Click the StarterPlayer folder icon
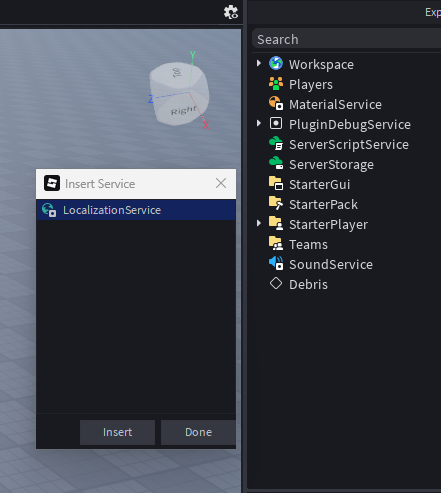The height and width of the screenshot is (493, 441). point(276,223)
